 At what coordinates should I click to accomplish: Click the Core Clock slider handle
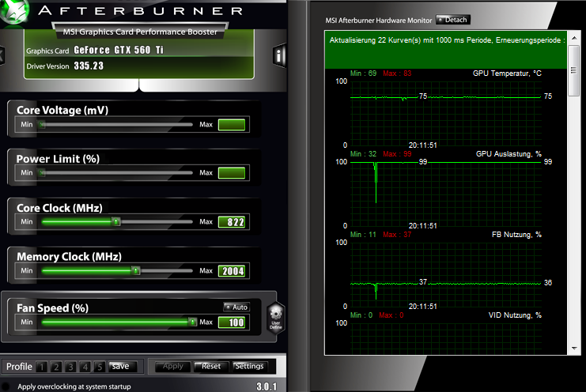115,222
